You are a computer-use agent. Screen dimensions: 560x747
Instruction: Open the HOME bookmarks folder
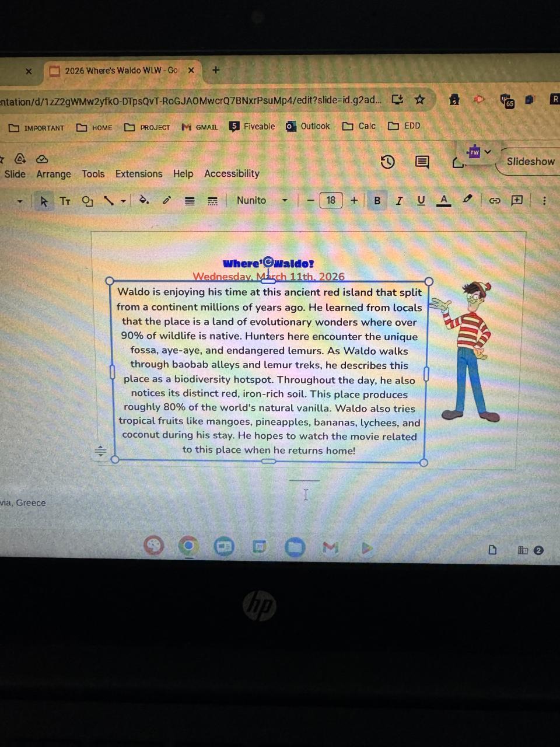(94, 127)
